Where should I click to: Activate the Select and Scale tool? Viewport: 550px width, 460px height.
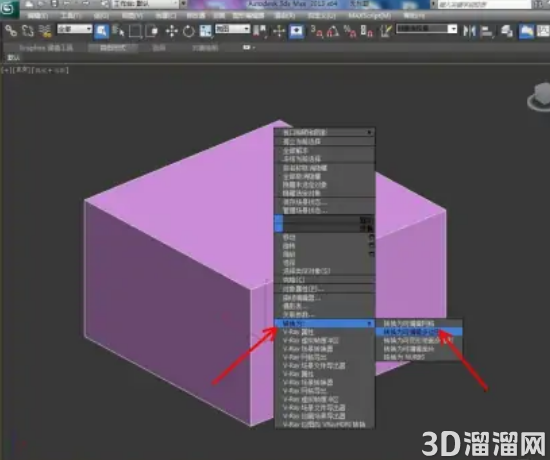(206, 31)
